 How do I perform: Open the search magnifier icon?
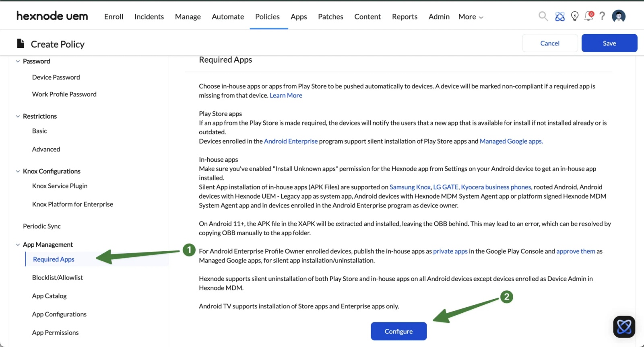click(x=543, y=16)
